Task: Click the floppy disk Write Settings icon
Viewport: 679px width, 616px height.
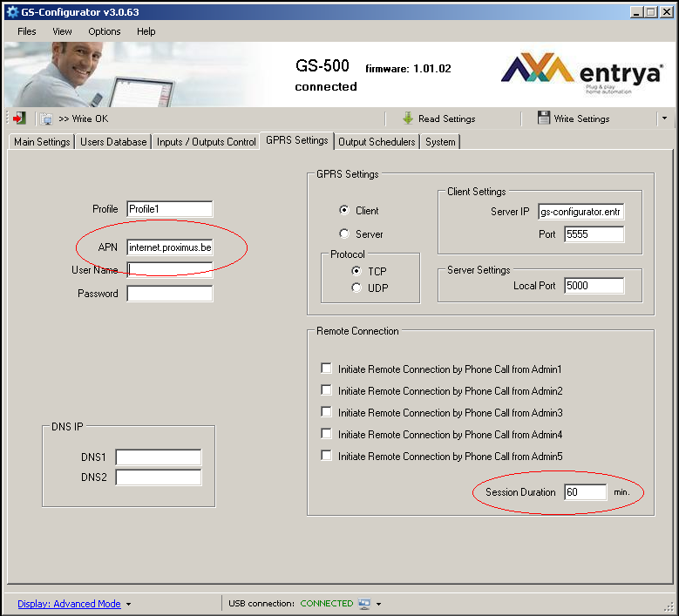Action: (x=543, y=118)
